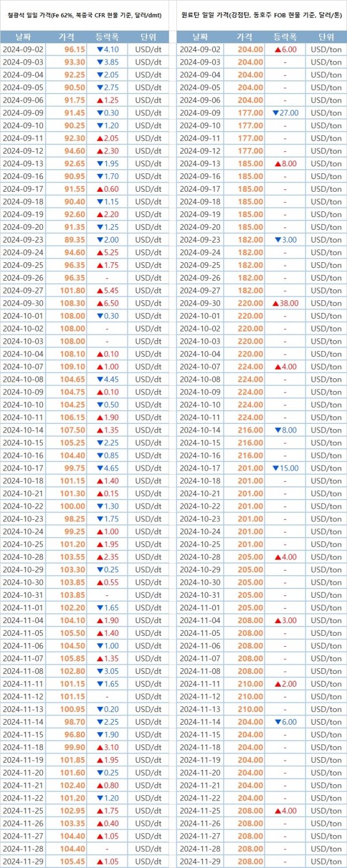Viewport: 347px width, 868px height.
Task: Click the 가격 header in the coking coal table
Action: click(244, 37)
